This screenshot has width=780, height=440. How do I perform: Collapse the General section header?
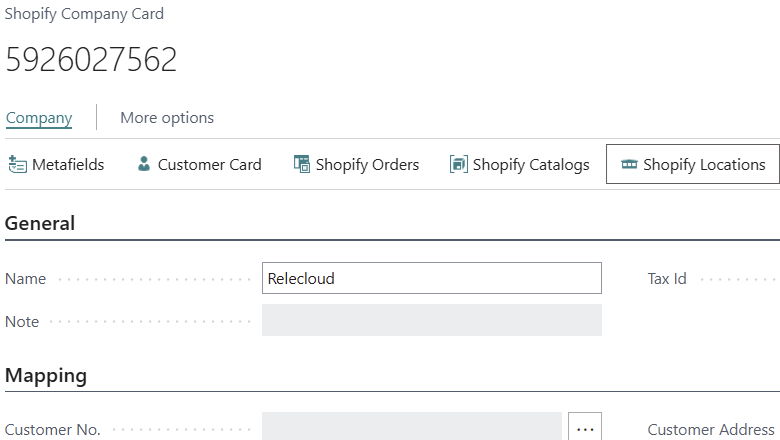(40, 224)
